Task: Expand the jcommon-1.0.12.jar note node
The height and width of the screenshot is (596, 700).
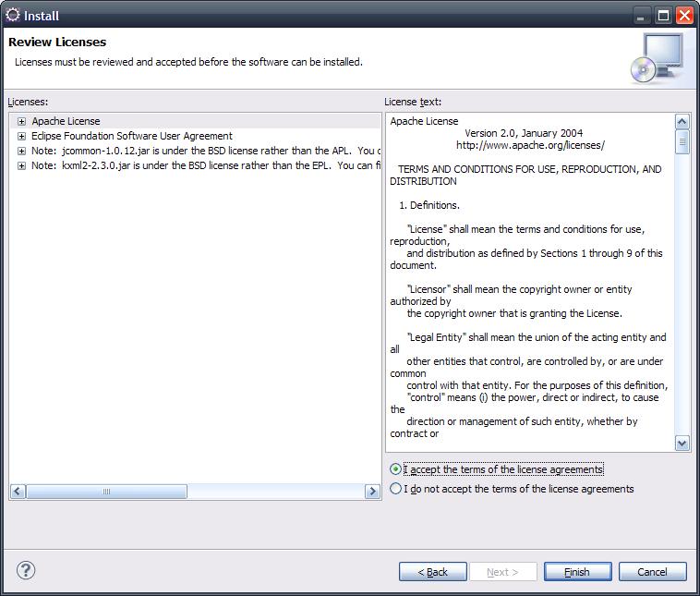Action: [x=21, y=151]
